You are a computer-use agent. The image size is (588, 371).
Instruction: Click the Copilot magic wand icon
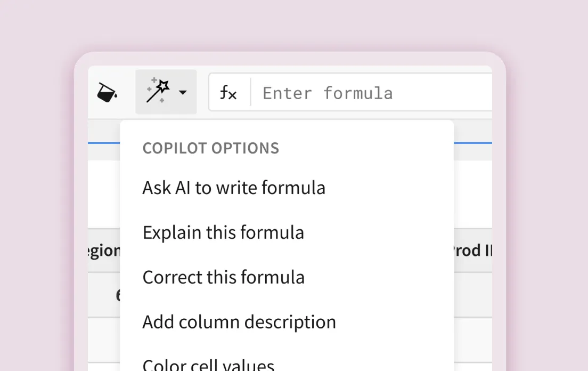pos(158,91)
